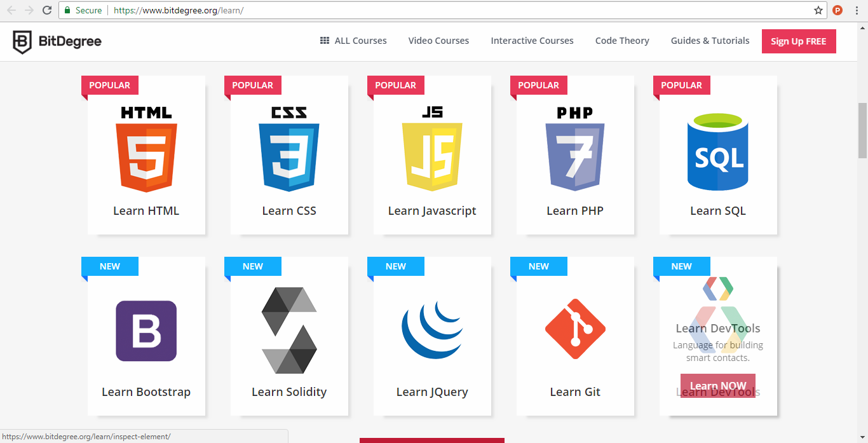Click the POPULAR ribbon on HTML card
Screen dimensions: 868x443
point(110,85)
